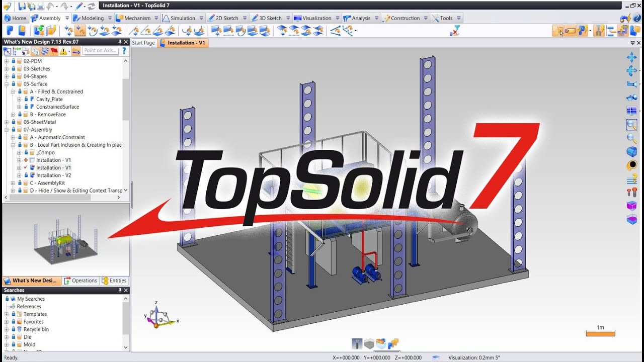Switch to the Start Page document tab
Image resolution: width=644 pixels, height=362 pixels.
point(143,43)
